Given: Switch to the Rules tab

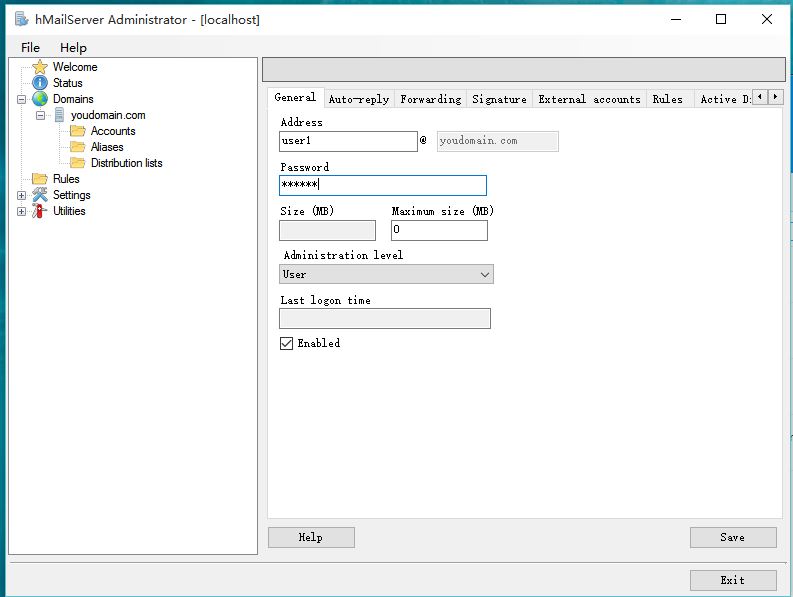Looking at the screenshot, I should click(x=668, y=99).
